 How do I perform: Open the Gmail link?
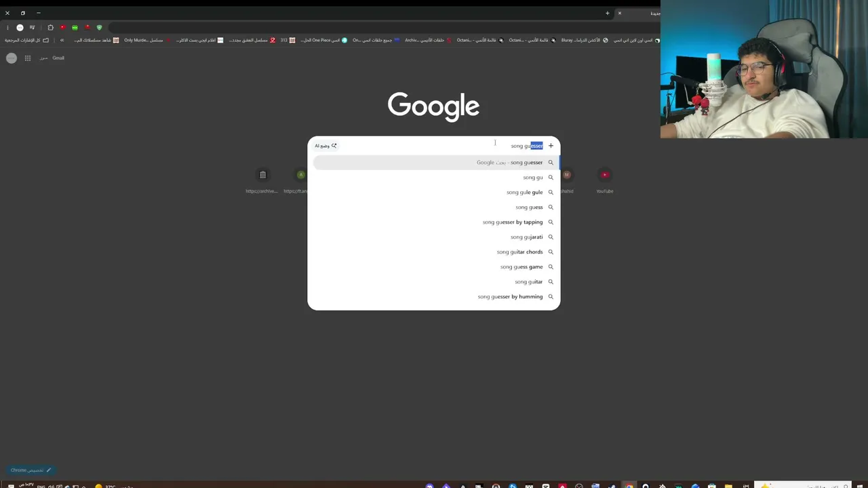point(58,58)
